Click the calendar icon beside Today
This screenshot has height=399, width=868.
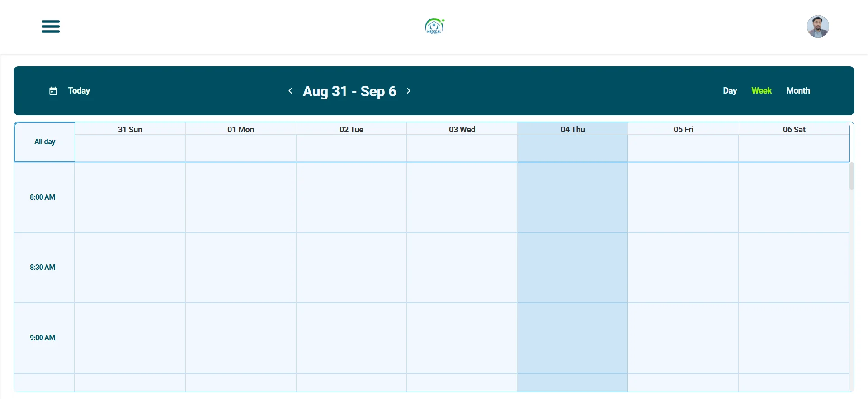[x=53, y=91]
